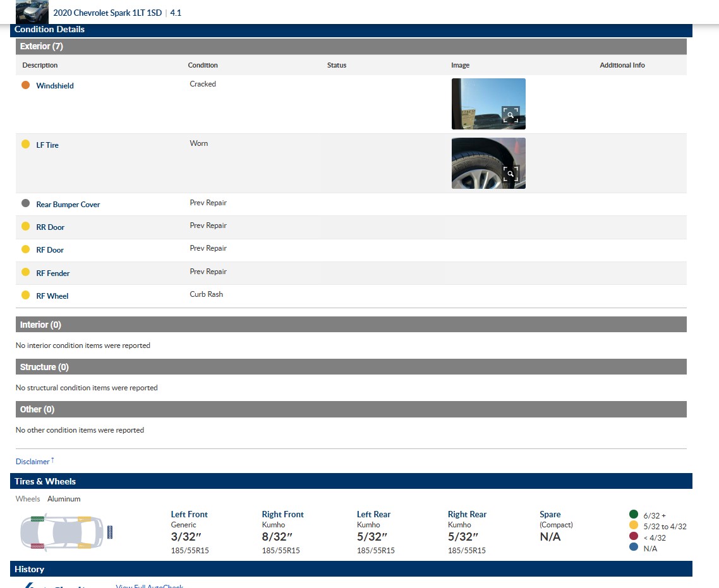
Task: Click the Curb Rash condition text
Action: (x=207, y=294)
